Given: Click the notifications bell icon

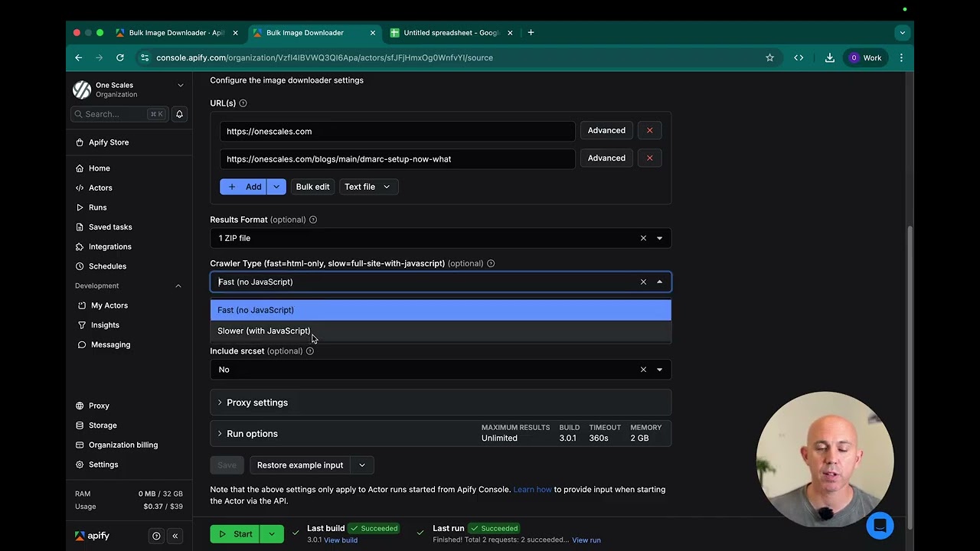Looking at the screenshot, I should pyautogui.click(x=179, y=114).
